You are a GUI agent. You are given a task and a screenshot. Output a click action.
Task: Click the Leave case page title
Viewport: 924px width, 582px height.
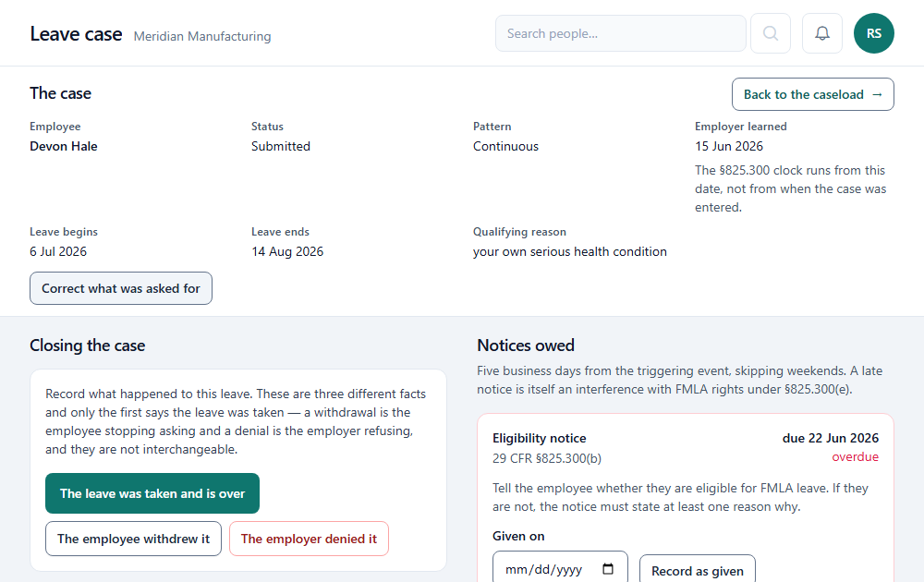tap(76, 34)
